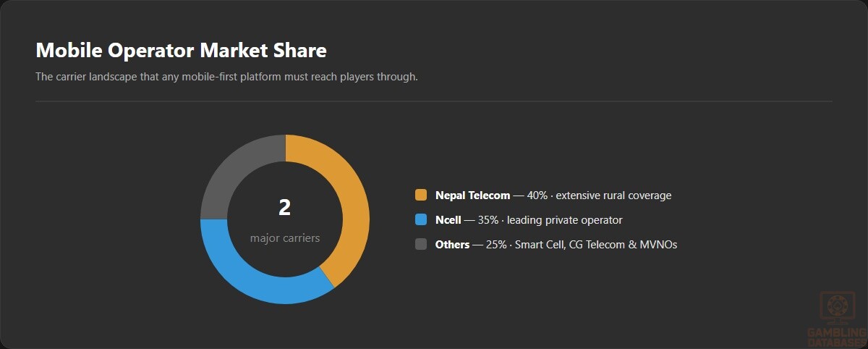Click the orange Nepal Telecom legend swatch
This screenshot has width=868, height=349.
[421, 195]
